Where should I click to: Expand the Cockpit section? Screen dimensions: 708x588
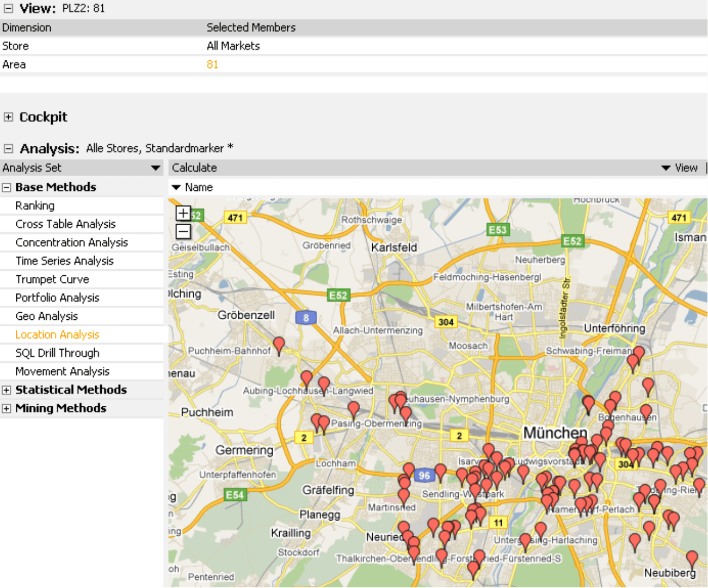click(8, 117)
